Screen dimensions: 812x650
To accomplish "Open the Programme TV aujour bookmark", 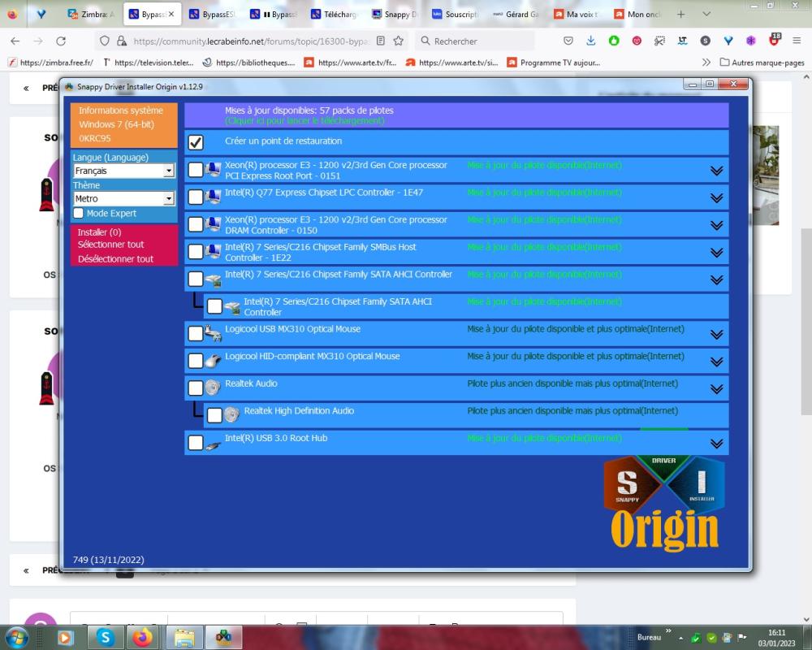I will click(x=554, y=63).
